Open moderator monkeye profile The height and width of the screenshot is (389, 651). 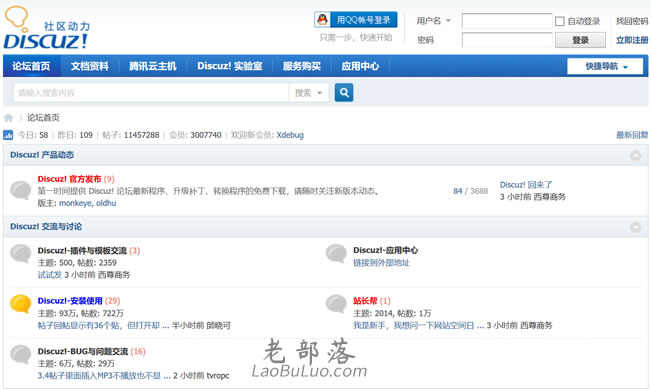point(76,203)
